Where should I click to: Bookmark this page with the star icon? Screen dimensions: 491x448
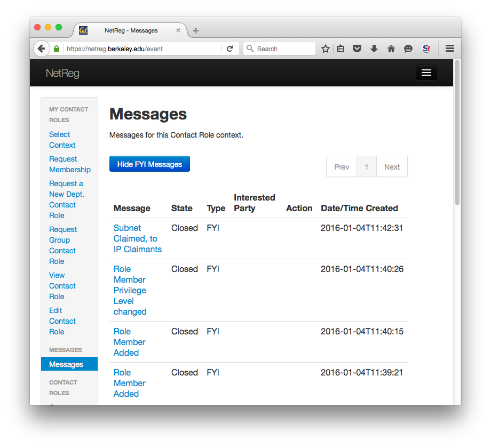tap(326, 49)
